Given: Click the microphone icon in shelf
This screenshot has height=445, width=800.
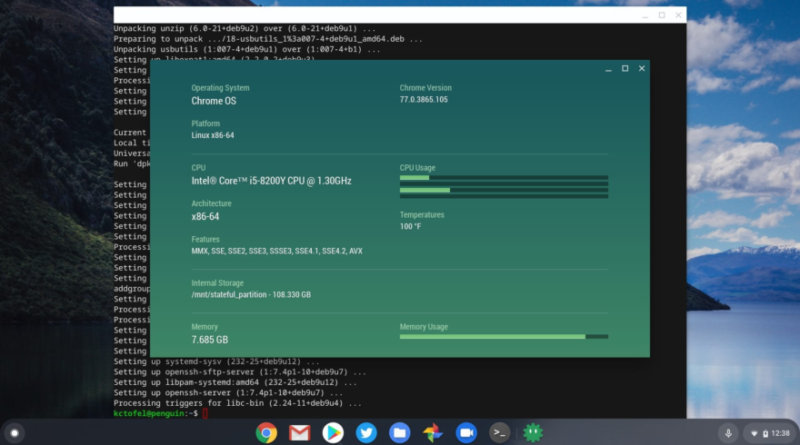Looking at the screenshot, I should (x=728, y=433).
